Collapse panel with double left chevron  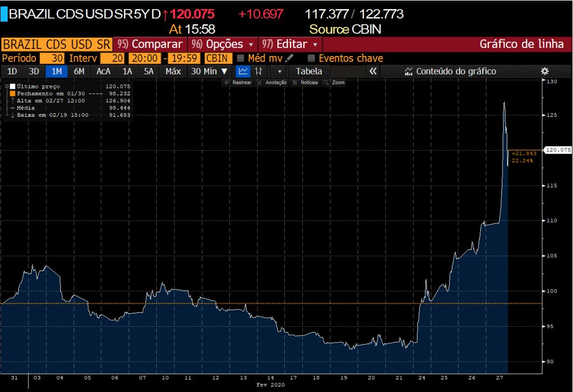(373, 71)
